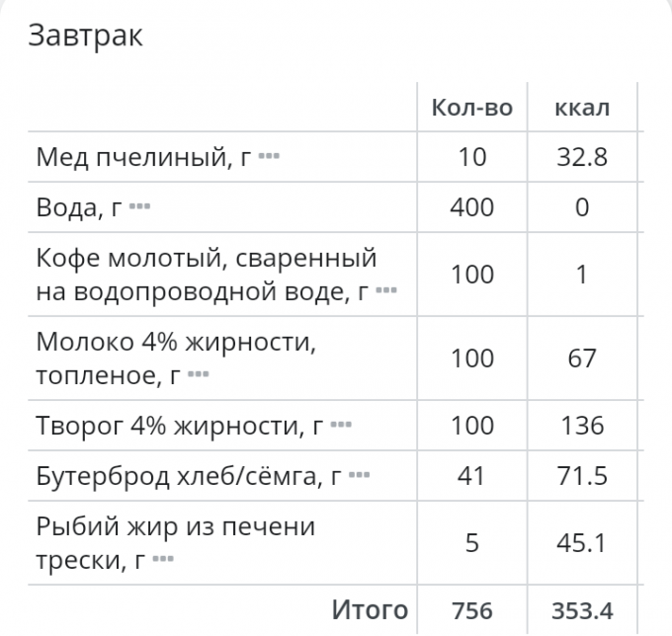Click the 136 kcal value for Творог
Screen dimensions: 672x636
581,427
